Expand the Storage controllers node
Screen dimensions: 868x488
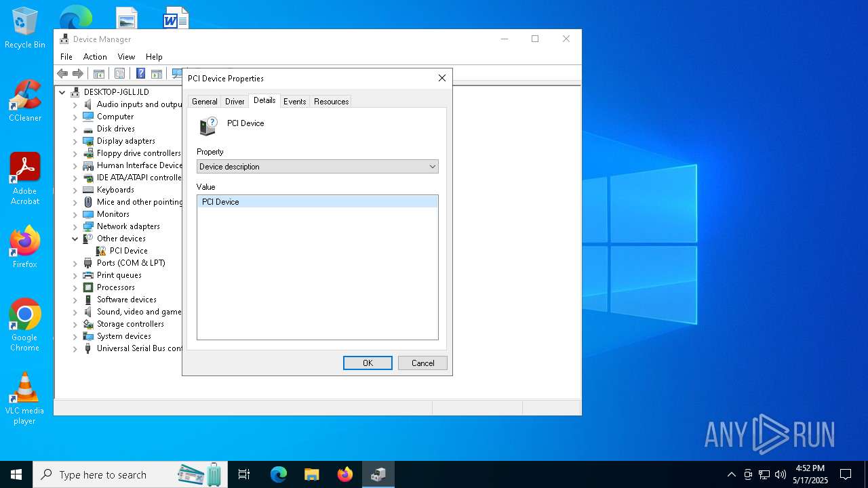75,324
